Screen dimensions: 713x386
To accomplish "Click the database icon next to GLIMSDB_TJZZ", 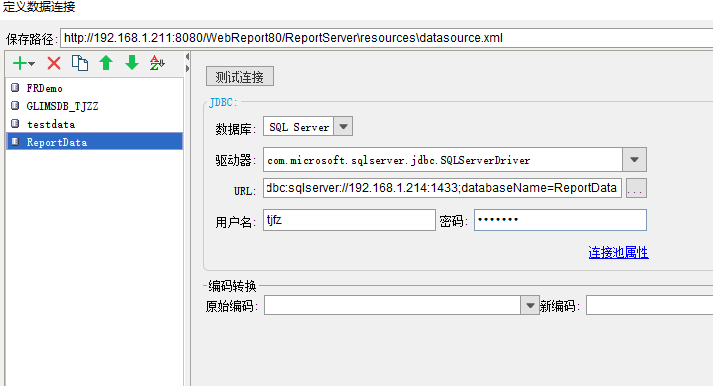I will tap(15, 105).
